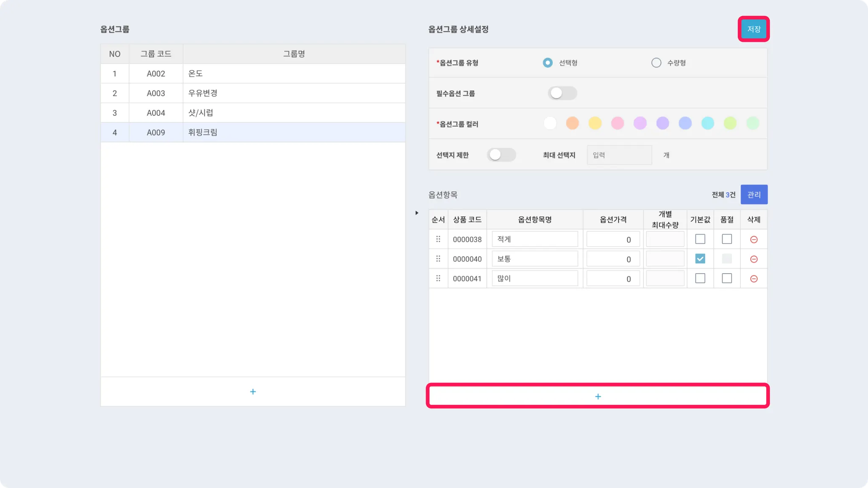The height and width of the screenshot is (488, 868).
Task: Enable the 선택지 제한 switch
Action: pos(501,155)
